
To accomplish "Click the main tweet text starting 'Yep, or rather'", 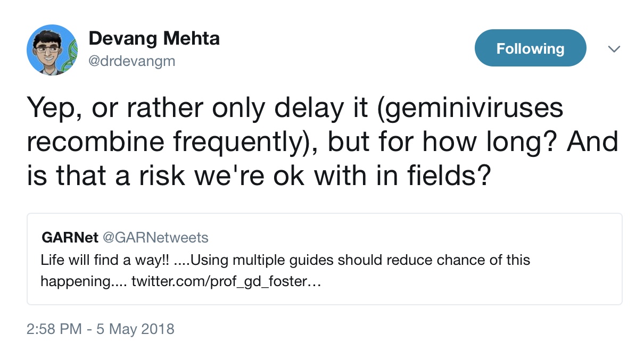I will (323, 142).
